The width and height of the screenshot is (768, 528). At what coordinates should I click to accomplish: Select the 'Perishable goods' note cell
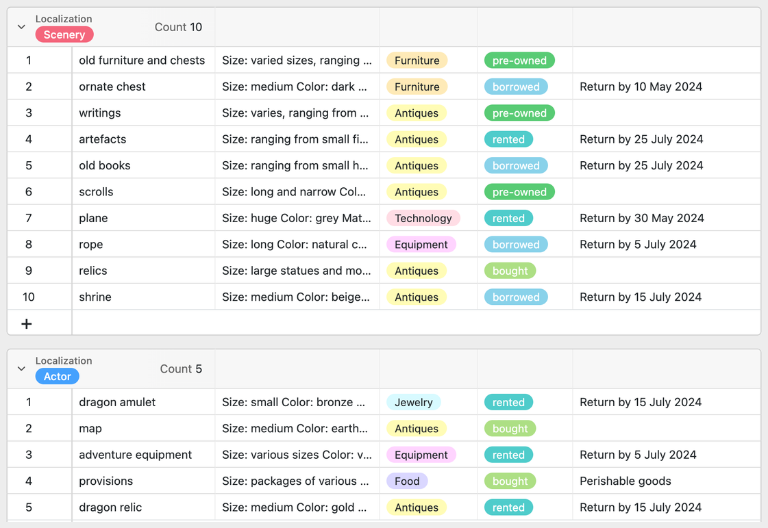(625, 481)
